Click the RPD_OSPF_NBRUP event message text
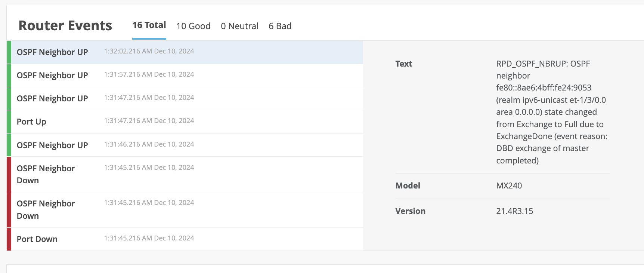 pos(551,112)
